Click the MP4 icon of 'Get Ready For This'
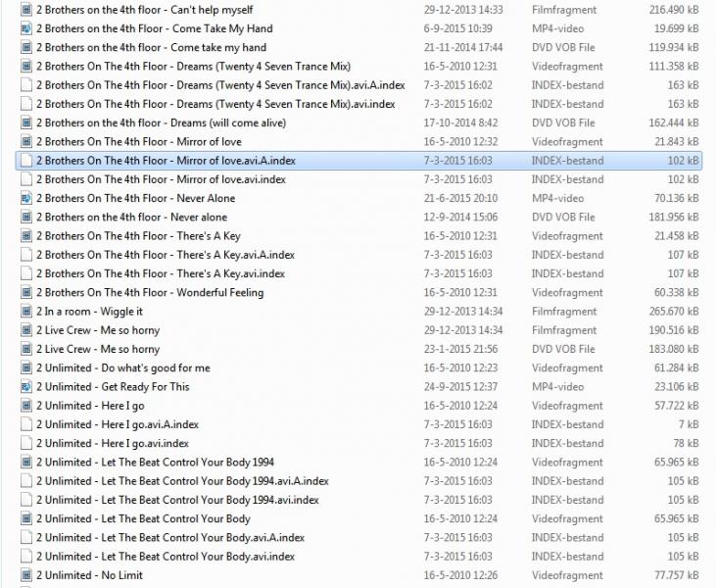 tap(26, 386)
